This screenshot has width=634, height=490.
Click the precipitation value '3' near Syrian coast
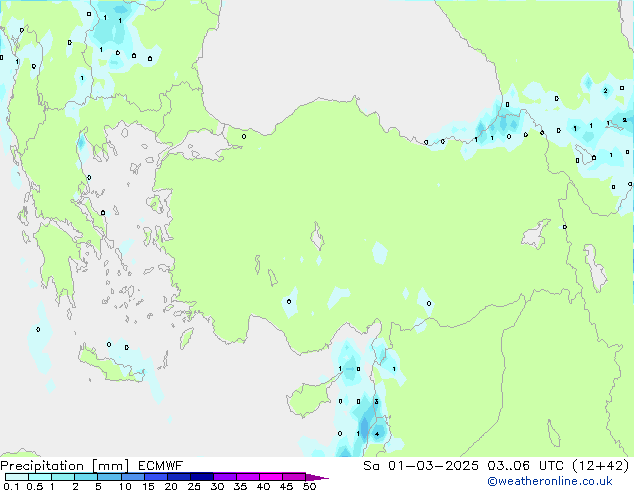(x=376, y=401)
